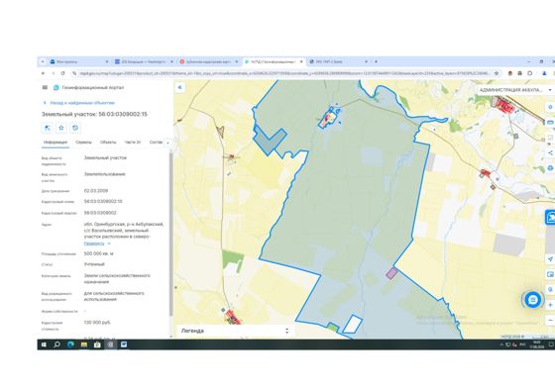
Task: Zoom out with the minus button
Action: 550,320
